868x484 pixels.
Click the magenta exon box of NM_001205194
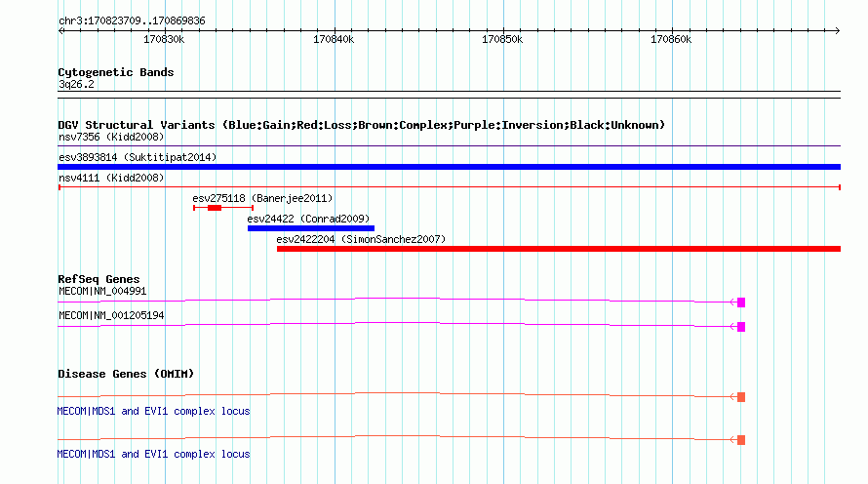[741, 327]
